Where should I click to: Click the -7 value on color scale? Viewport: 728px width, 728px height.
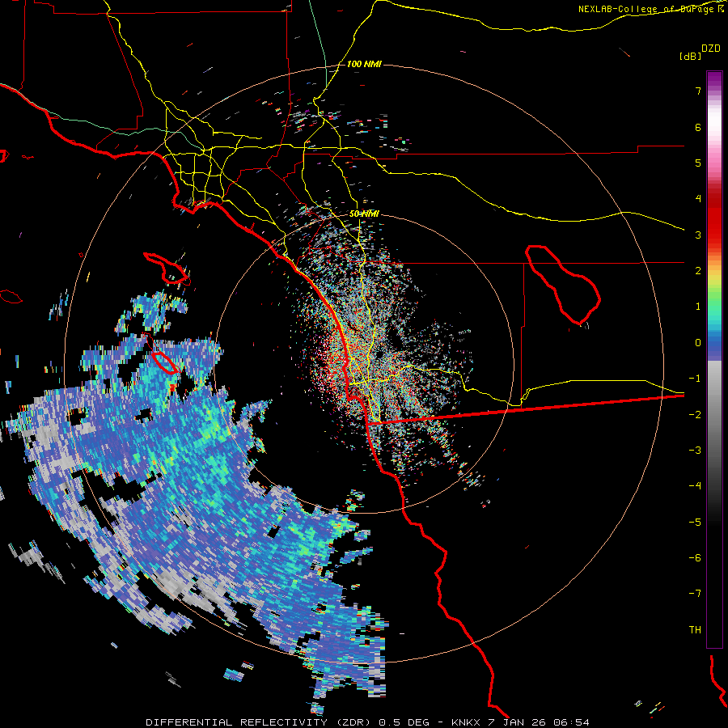point(695,594)
